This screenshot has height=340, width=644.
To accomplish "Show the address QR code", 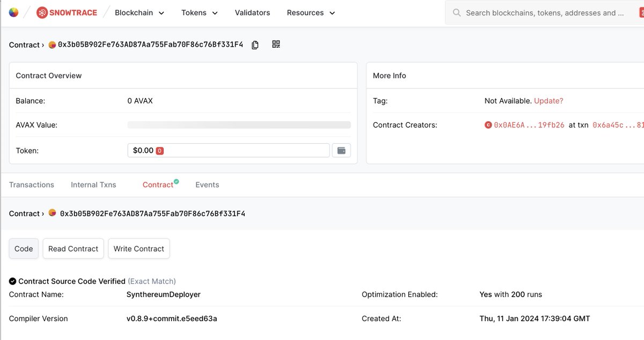I will 276,45.
